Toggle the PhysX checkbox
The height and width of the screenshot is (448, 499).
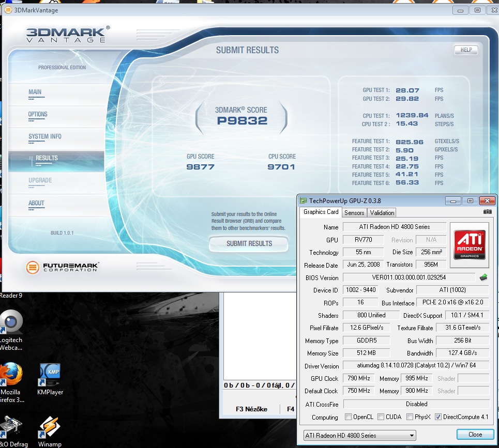pyautogui.click(x=410, y=417)
